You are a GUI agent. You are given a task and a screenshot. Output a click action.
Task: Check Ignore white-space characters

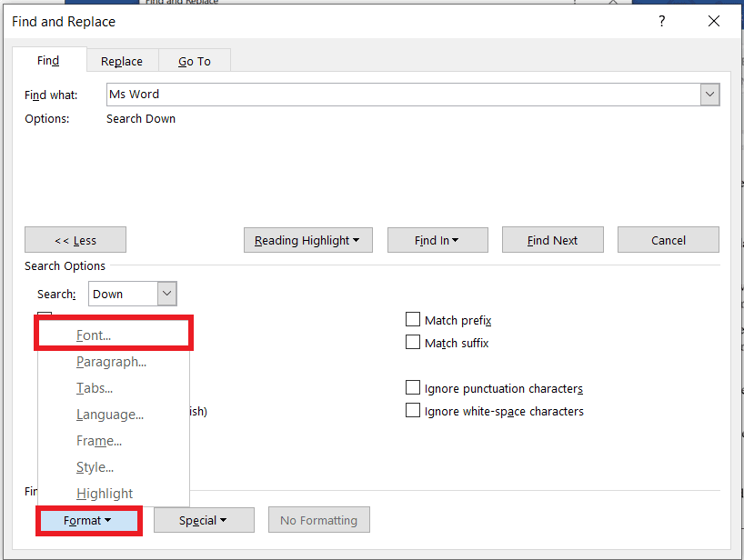413,410
